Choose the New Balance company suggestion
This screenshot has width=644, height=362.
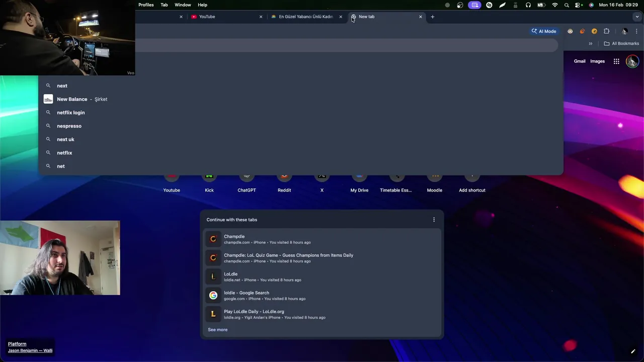[300, 99]
